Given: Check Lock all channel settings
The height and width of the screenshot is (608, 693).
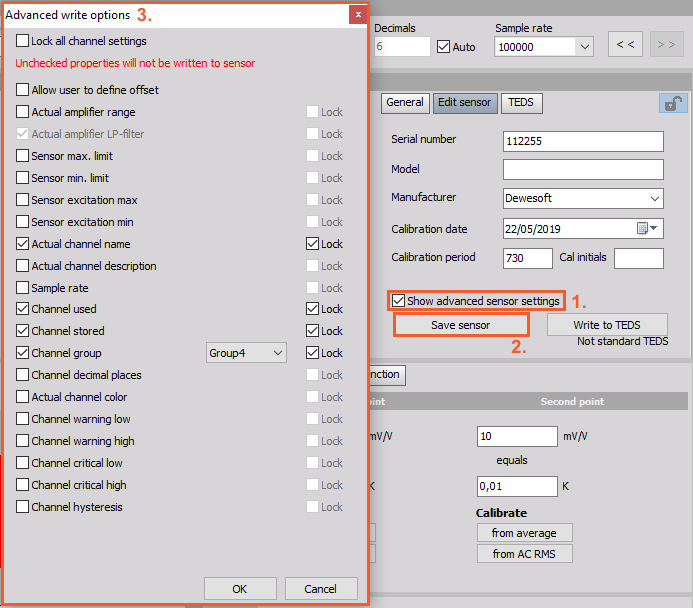Looking at the screenshot, I should [x=23, y=41].
